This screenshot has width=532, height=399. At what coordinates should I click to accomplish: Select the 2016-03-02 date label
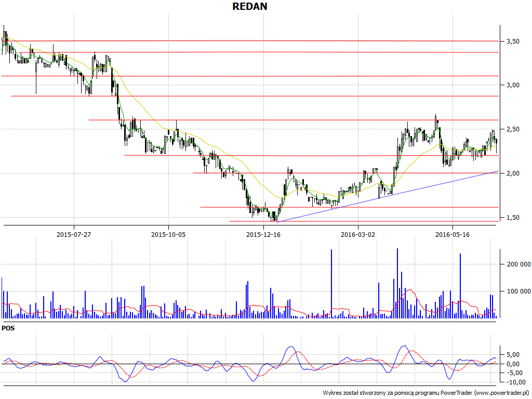[x=358, y=235]
